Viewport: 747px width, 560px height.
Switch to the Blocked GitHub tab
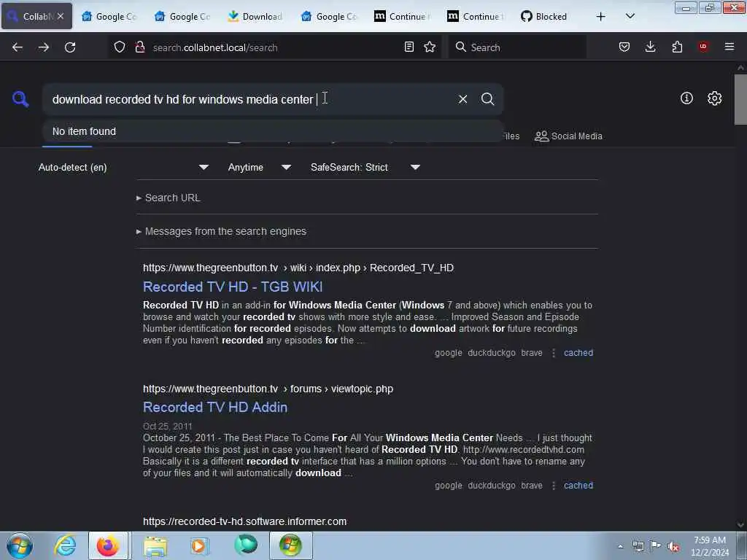[x=544, y=17]
